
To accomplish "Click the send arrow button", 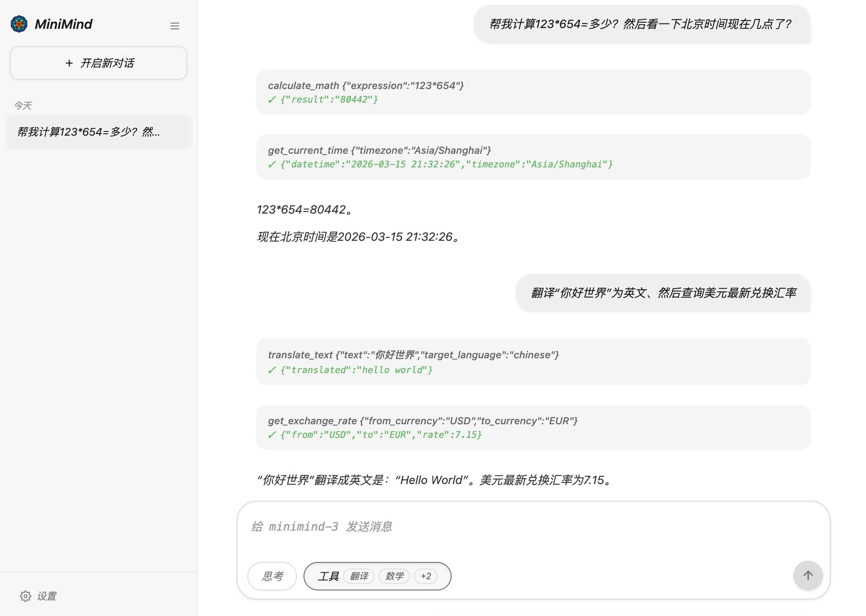I will pos(808,576).
